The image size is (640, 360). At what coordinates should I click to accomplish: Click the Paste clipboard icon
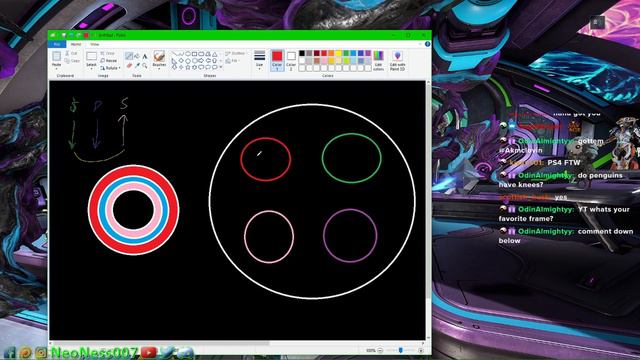click(x=56, y=56)
